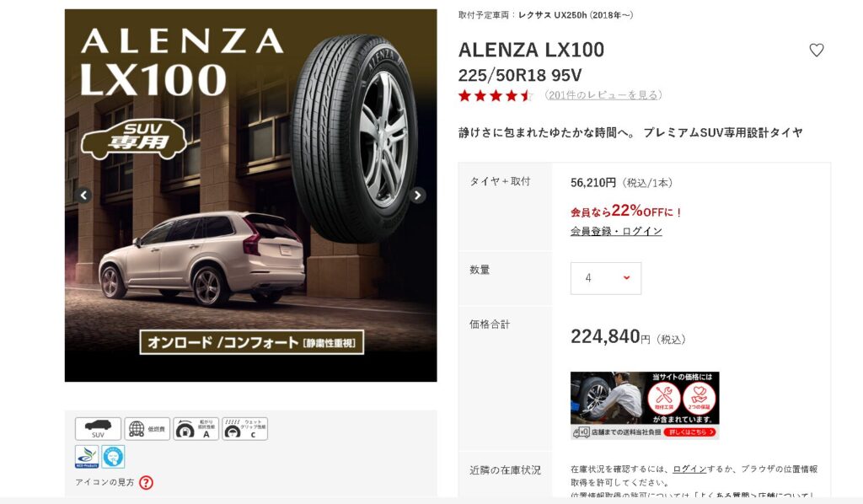Click the rolling resistance grade A icon
863x504 pixels.
pos(196,429)
